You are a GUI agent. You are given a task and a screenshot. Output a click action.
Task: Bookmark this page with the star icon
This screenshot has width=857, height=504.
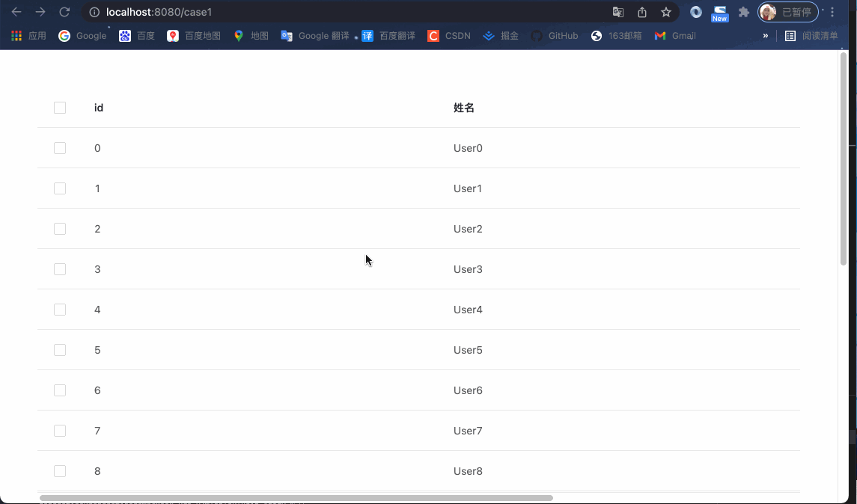click(x=665, y=12)
